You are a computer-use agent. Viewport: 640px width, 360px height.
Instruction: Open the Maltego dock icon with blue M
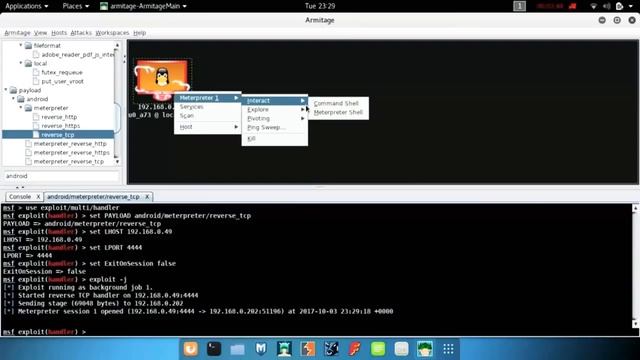(x=261, y=349)
